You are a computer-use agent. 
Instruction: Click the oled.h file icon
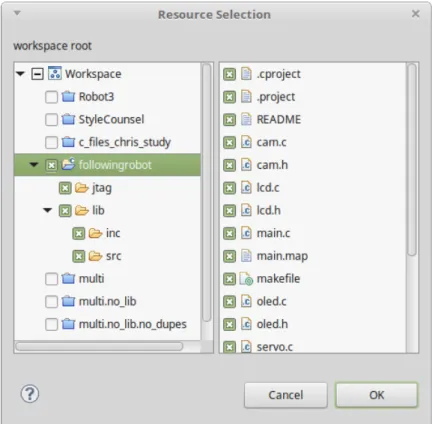(x=246, y=324)
